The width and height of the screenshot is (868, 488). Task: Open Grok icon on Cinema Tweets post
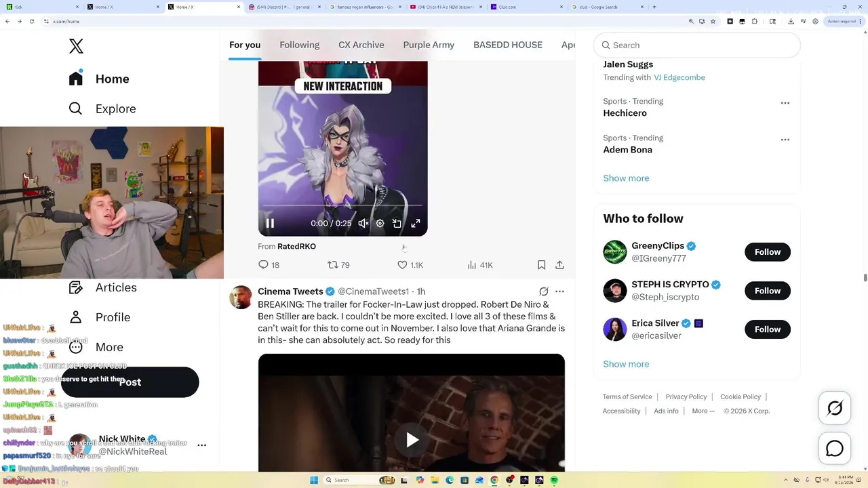click(x=543, y=291)
